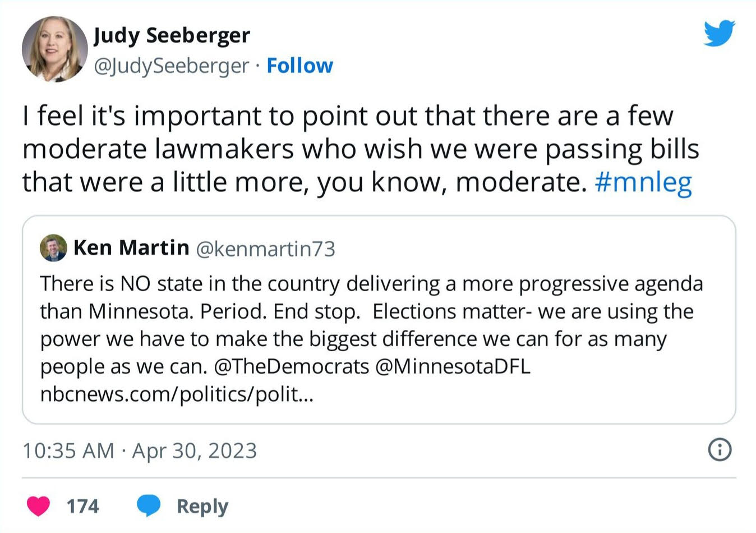The width and height of the screenshot is (756, 533).
Task: Click the @TheDemocrats mention
Action: coord(292,366)
